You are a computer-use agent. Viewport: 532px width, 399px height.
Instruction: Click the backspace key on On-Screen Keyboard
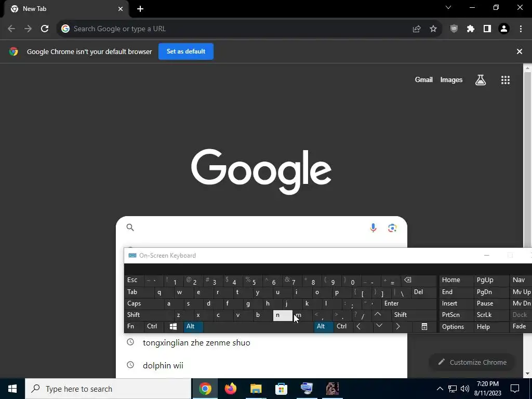coord(408,280)
